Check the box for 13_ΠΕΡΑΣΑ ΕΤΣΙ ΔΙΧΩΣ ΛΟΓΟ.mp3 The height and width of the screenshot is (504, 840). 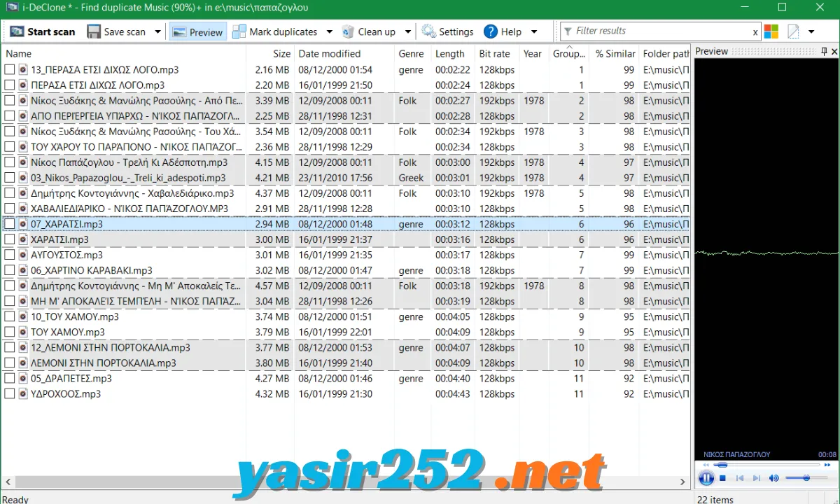click(x=10, y=69)
